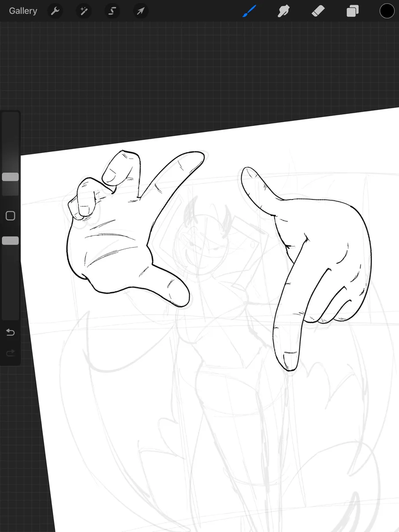Open the Gallery view
The width and height of the screenshot is (399, 532).
click(23, 11)
